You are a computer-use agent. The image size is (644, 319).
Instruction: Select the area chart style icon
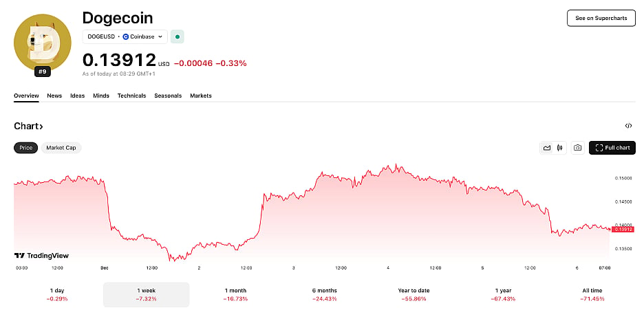pos(547,148)
